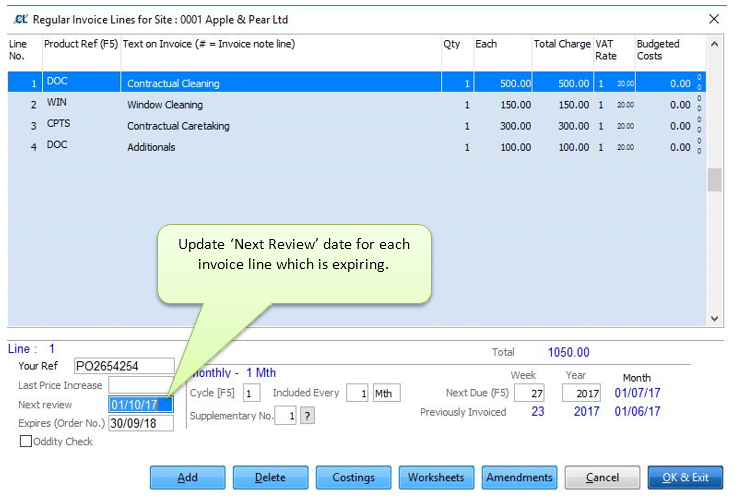Viewport: 739px width, 499px height.
Task: Cancel the invoice line changes
Action: coord(602,478)
